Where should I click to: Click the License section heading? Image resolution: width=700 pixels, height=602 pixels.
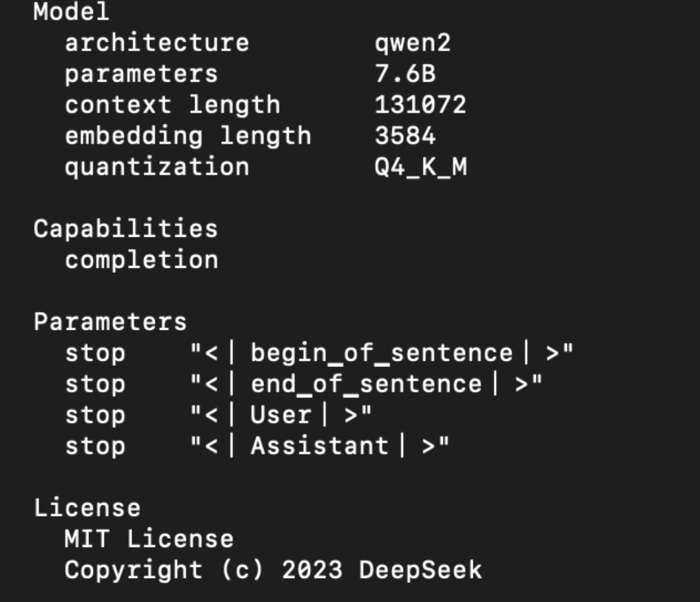coord(87,508)
